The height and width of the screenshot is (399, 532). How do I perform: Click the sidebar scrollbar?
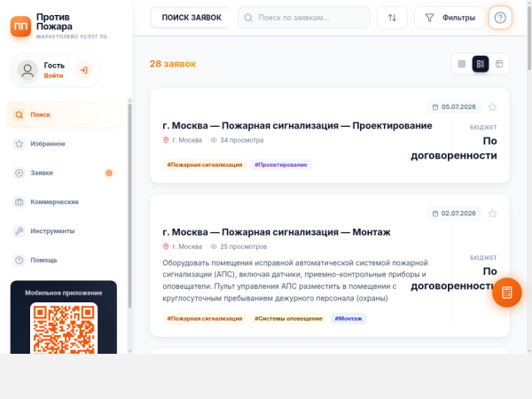[x=129, y=206]
